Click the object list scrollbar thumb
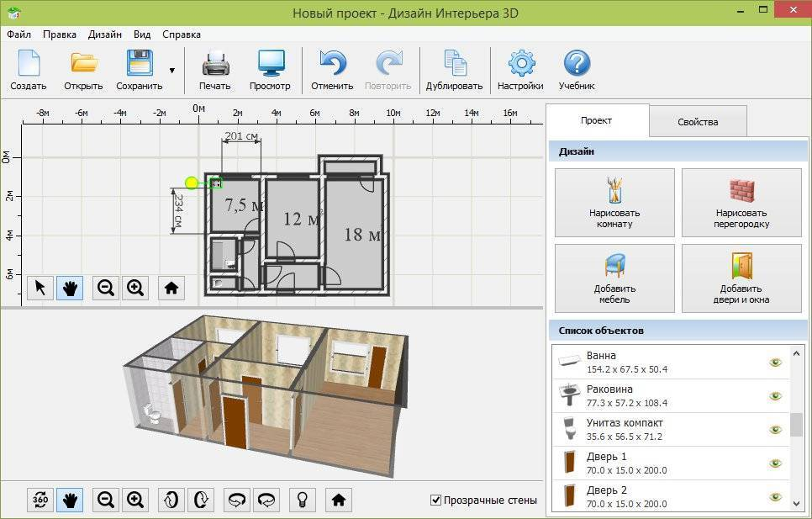Viewport: 812px width, 519px height. tap(797, 425)
